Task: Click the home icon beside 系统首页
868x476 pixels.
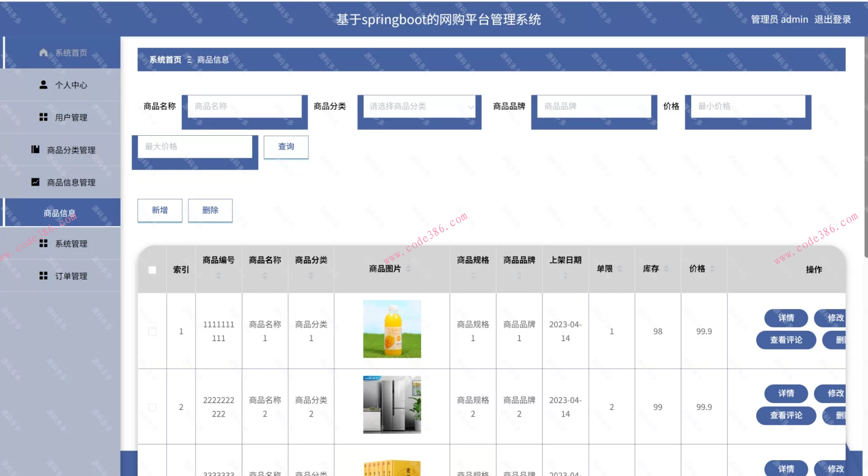Action: click(x=43, y=52)
